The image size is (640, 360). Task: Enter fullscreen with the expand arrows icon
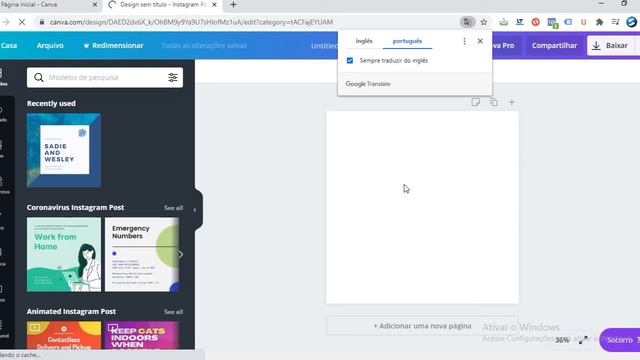point(583,340)
